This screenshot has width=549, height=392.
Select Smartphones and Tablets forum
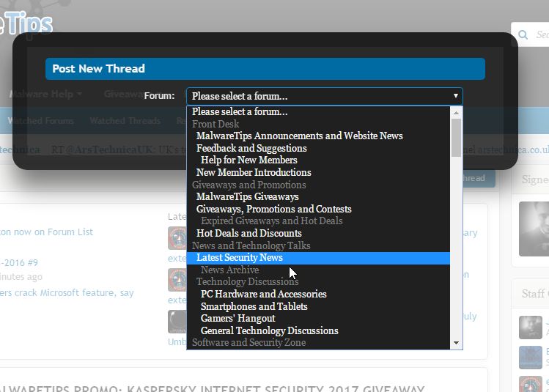(x=318, y=306)
